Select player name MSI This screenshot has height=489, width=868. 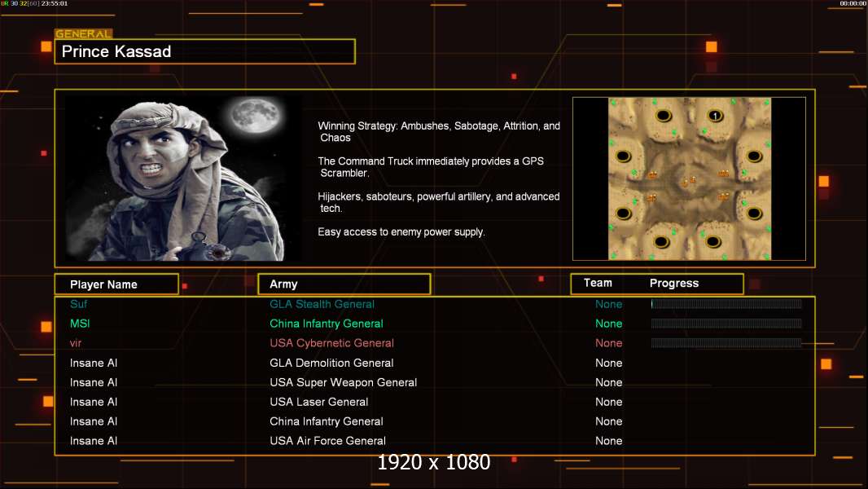[x=80, y=324]
